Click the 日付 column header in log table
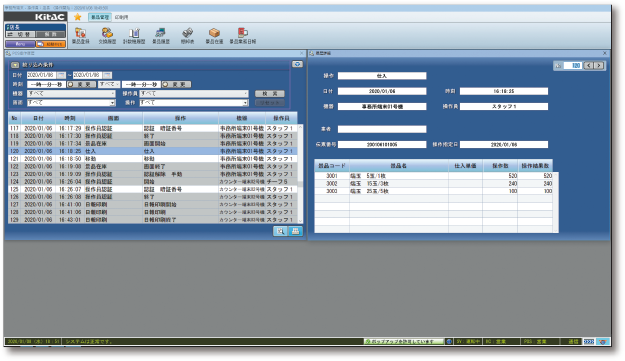 click(38, 118)
